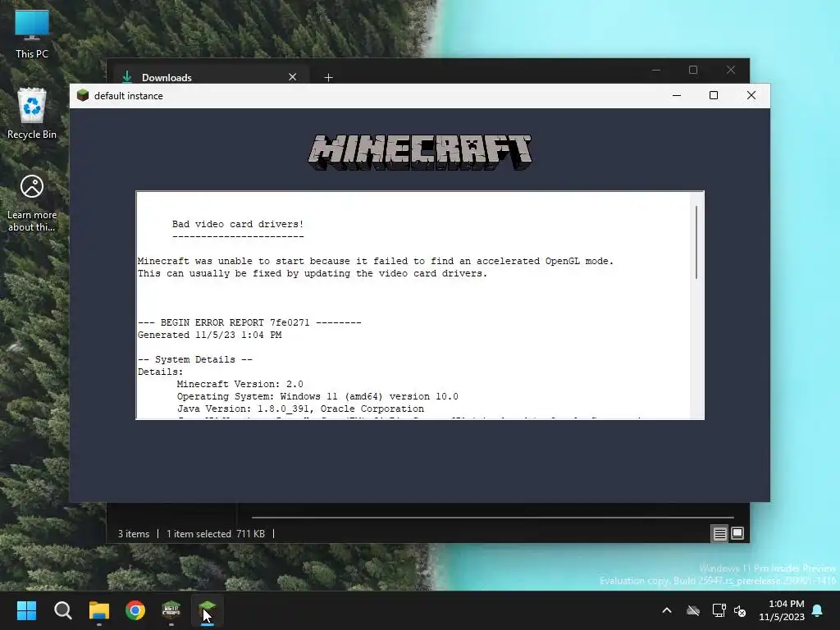Select the Recycle Bin desktop icon
This screenshot has height=630, width=840.
click(x=32, y=113)
